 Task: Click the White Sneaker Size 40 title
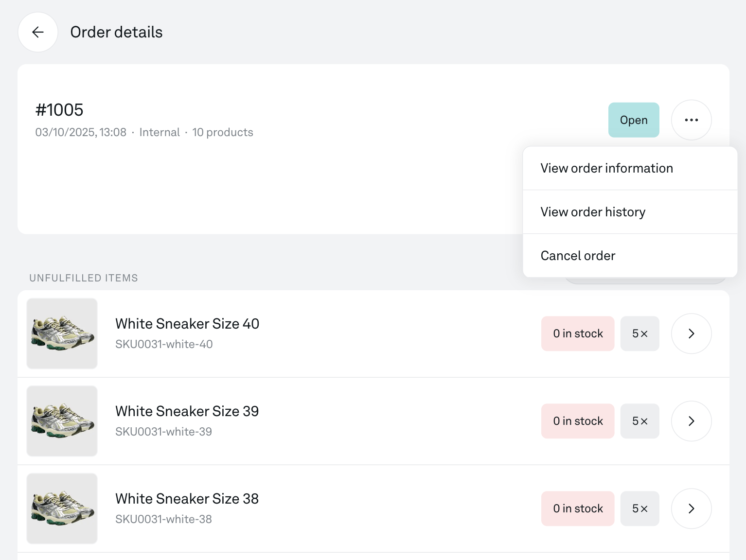(x=187, y=324)
